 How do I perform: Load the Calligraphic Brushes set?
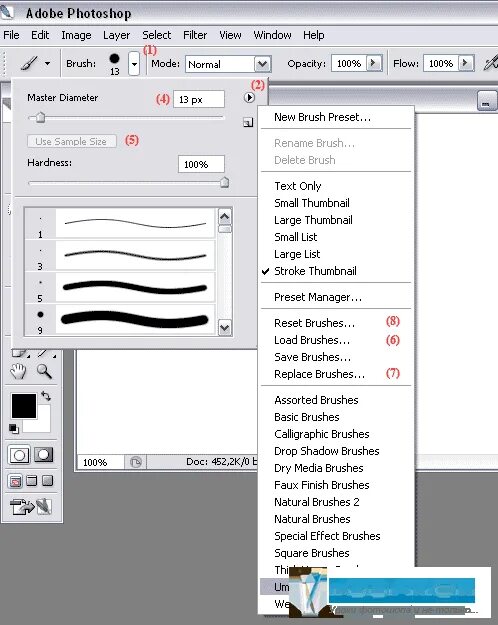tap(336, 434)
